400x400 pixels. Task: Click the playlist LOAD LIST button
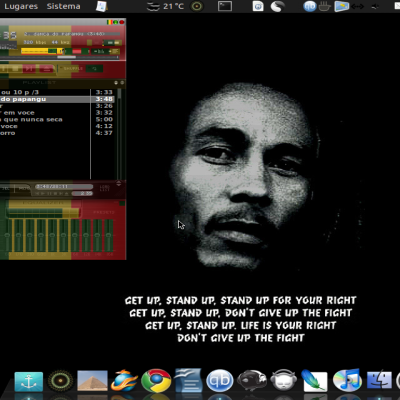click(104, 188)
